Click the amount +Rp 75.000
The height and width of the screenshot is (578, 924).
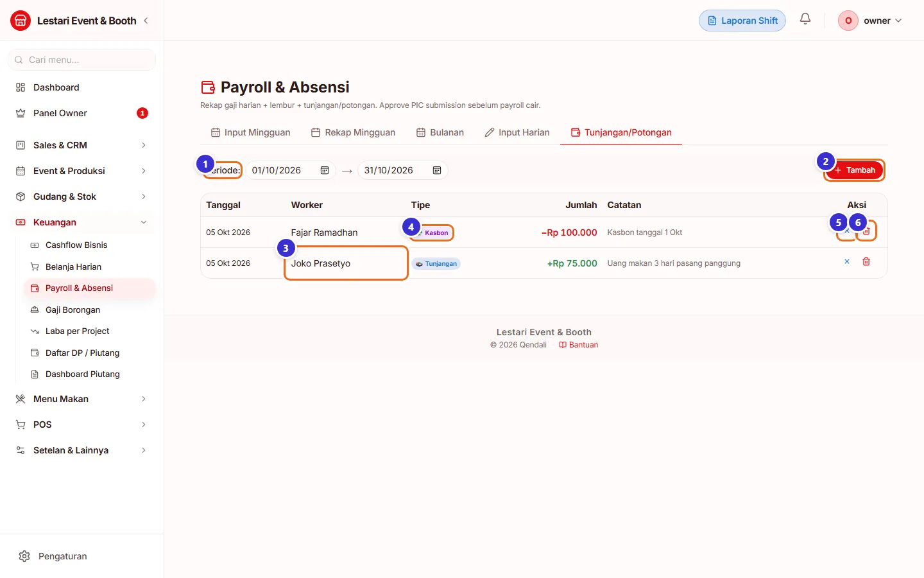tap(572, 263)
